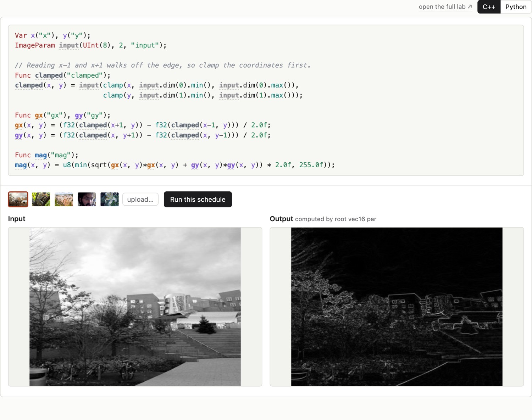Select the campus building sample thumbnail
532x420 pixels.
coord(18,200)
